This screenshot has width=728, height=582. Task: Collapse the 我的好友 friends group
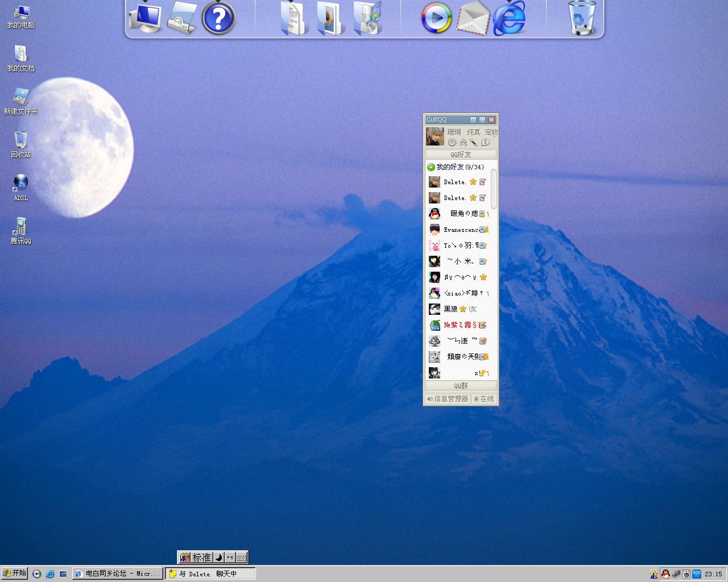431,167
